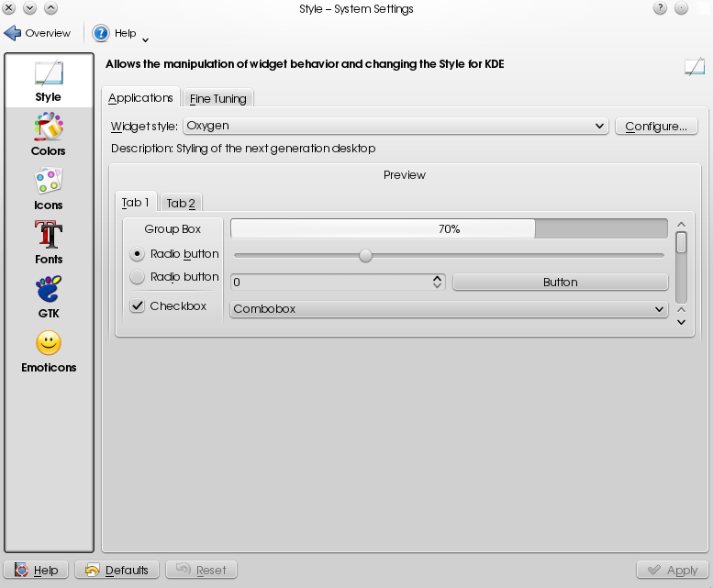Open the GTK settings module
The width and height of the screenshot is (713, 588).
(x=49, y=297)
